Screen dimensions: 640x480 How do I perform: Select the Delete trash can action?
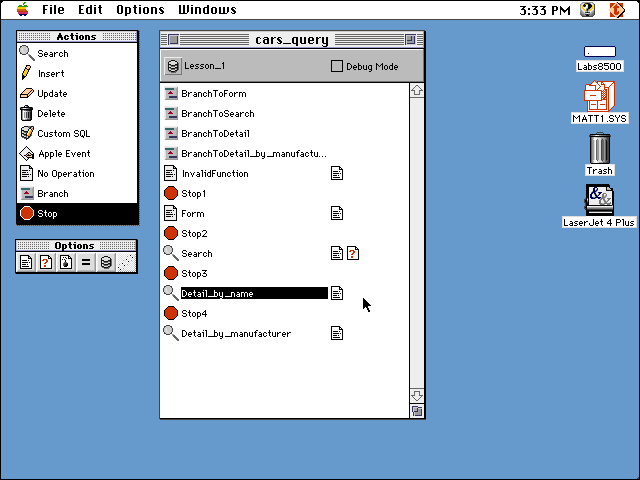(77, 113)
